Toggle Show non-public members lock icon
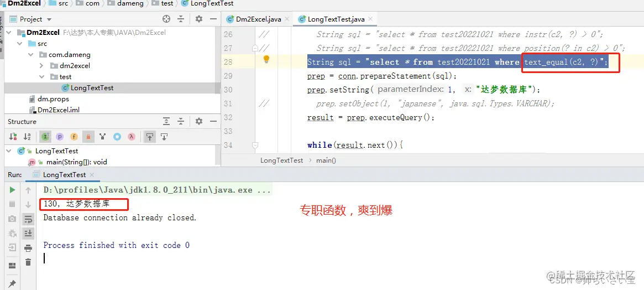 coord(87,137)
